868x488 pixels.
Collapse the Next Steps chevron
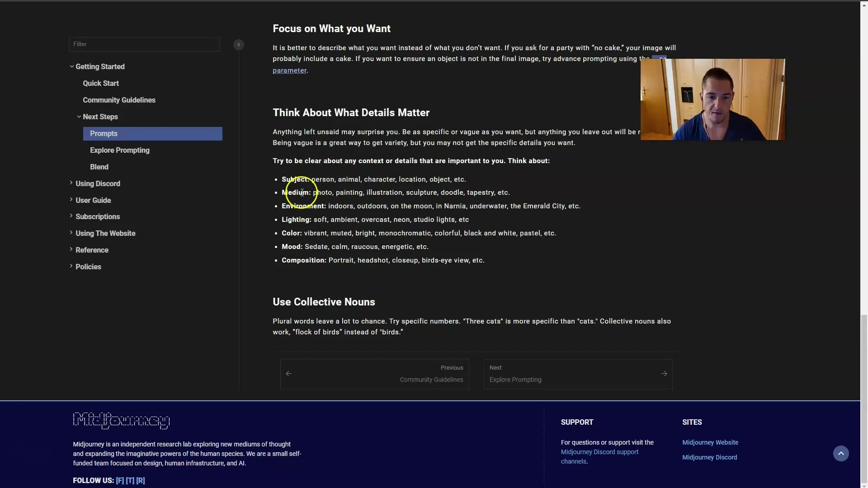point(79,117)
